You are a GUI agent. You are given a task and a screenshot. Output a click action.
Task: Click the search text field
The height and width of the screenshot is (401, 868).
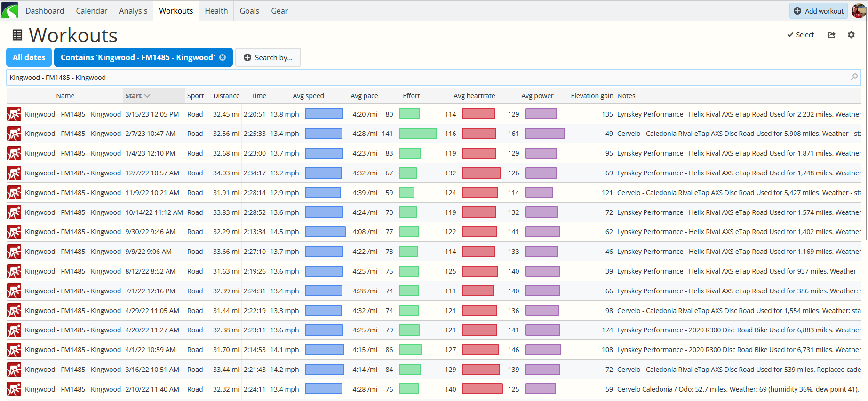pos(423,78)
